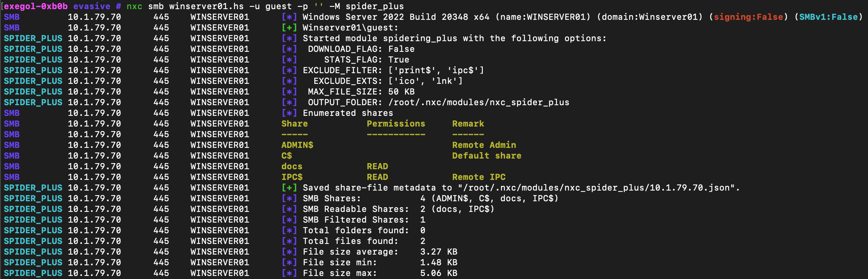
Task: Click the Default share remark text
Action: click(487, 156)
